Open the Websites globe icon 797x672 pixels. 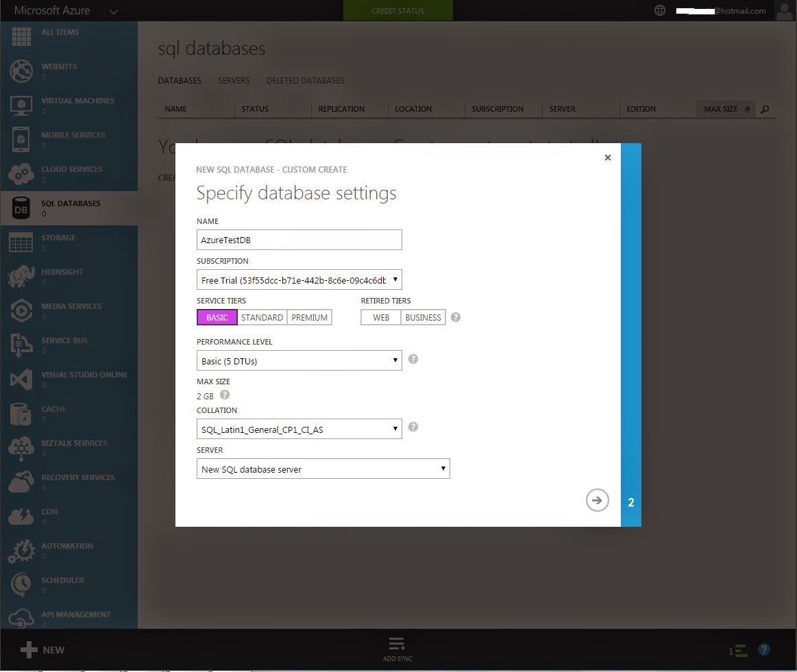tap(21, 71)
